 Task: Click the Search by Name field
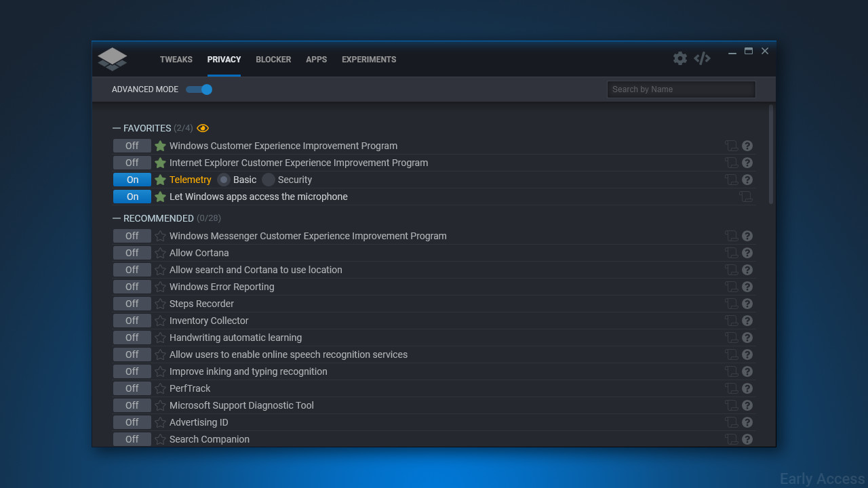coord(681,89)
